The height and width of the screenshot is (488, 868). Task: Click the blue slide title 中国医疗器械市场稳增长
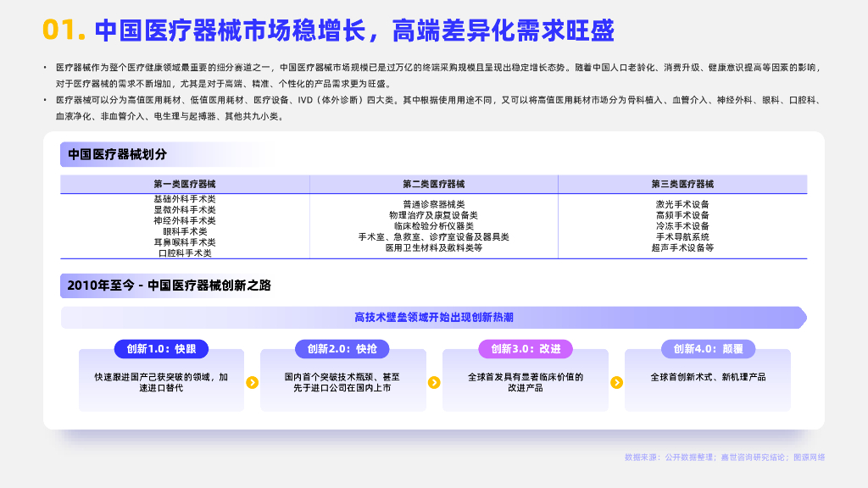click(354, 30)
